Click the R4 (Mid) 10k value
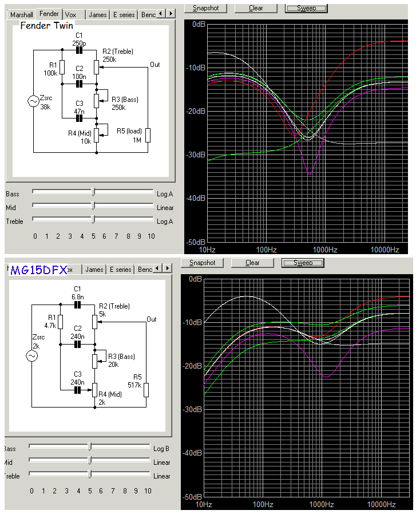Viewport: 420px width, 514px height. click(86, 141)
